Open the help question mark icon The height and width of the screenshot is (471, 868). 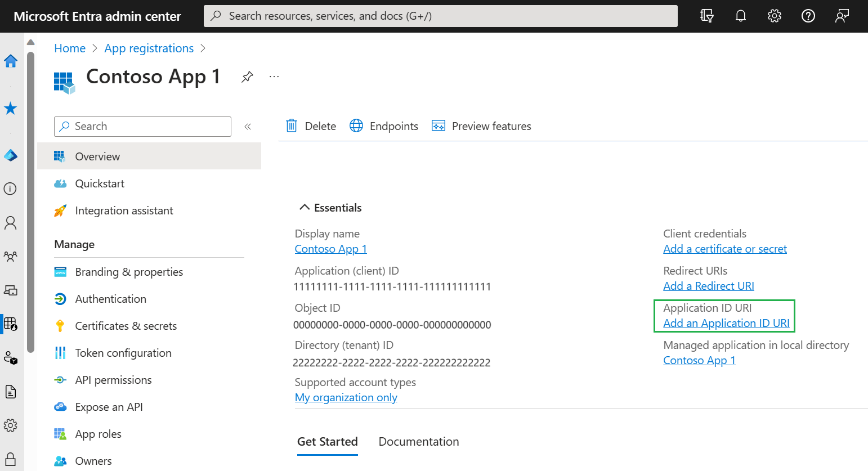808,16
